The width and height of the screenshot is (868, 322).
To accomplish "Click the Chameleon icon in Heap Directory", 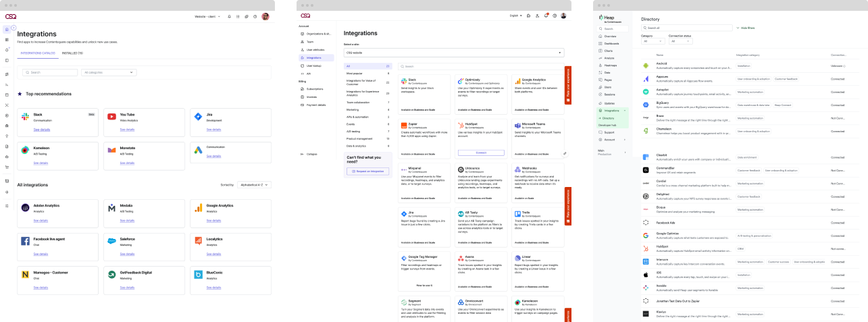I will [646, 131].
